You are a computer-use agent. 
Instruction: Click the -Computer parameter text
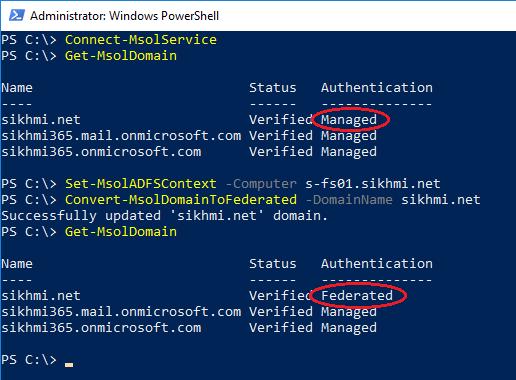pos(261,184)
